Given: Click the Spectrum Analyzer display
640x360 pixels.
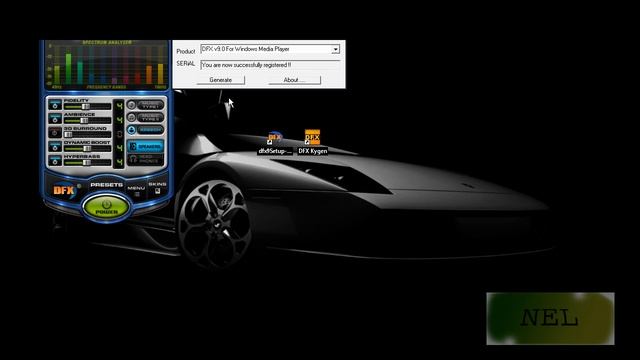Looking at the screenshot, I should coord(106,64).
